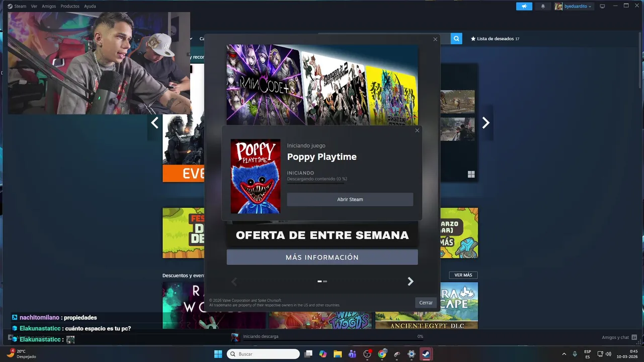The height and width of the screenshot is (362, 644).
Task: Open Lista de deseados wishlist link
Action: click(495, 39)
